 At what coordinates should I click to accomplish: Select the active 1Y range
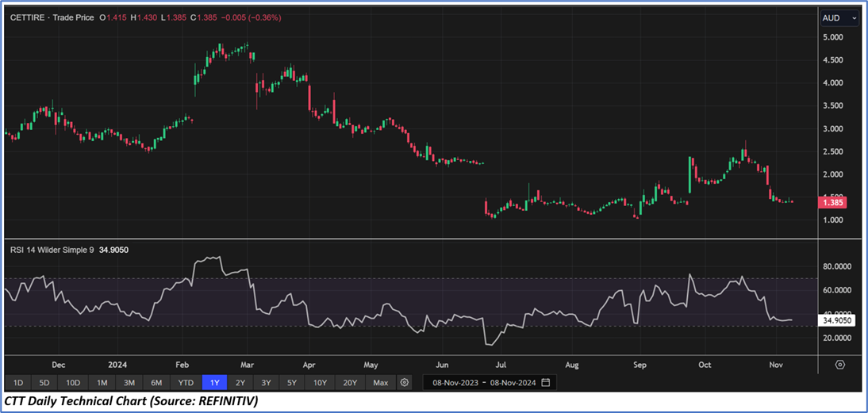[x=213, y=383]
